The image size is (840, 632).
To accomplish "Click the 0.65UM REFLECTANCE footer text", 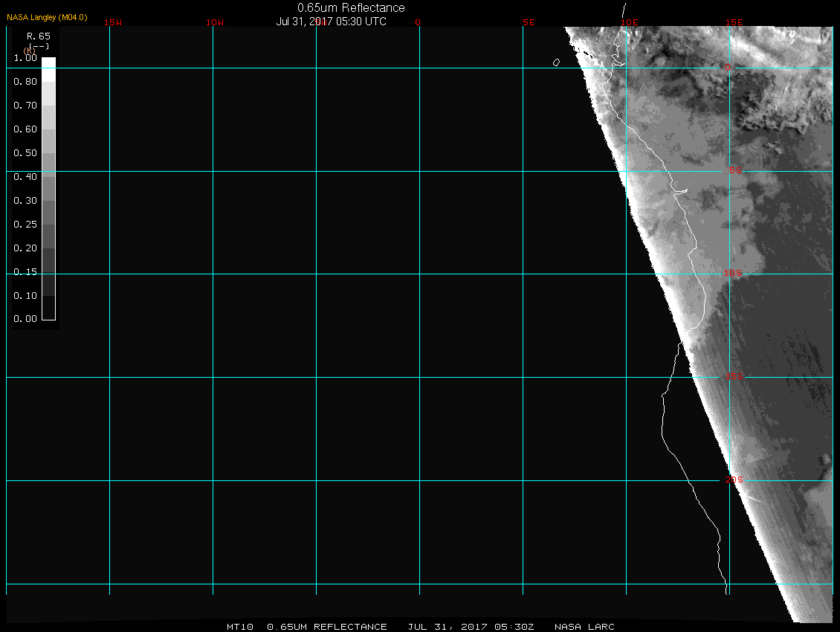I will click(x=327, y=627).
